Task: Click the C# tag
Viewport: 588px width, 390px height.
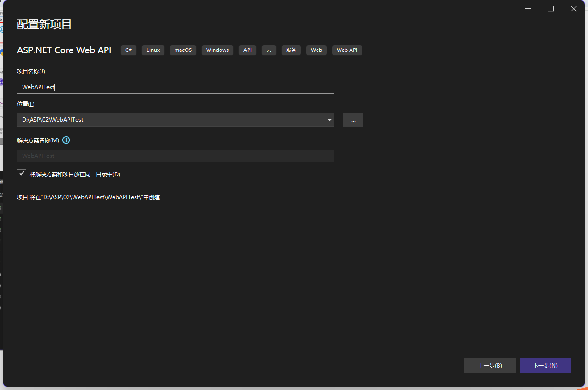Action: click(x=129, y=50)
